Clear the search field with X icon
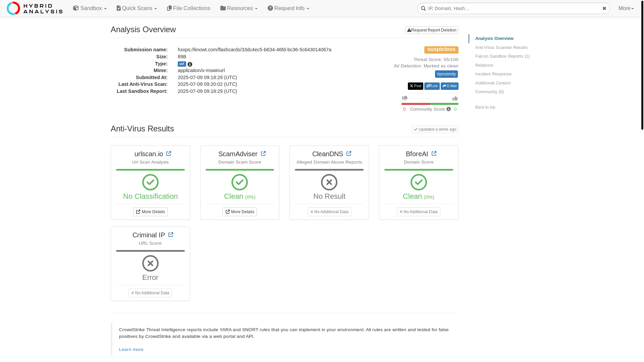The image size is (644, 362). tap(604, 8)
